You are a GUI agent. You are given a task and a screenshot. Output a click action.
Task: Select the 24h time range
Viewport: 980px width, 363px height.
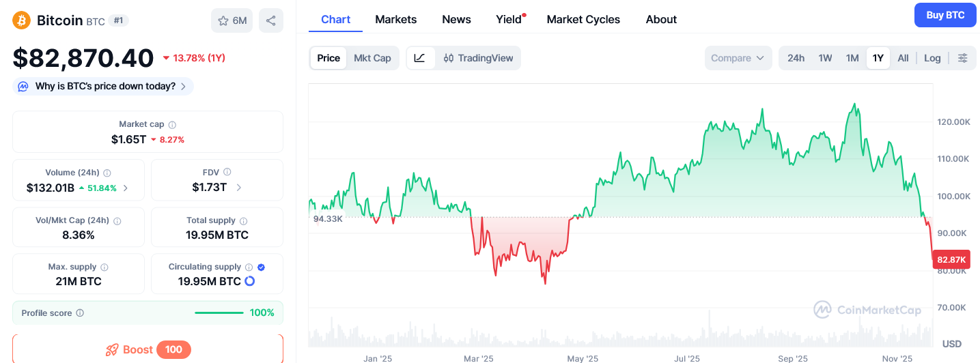796,58
